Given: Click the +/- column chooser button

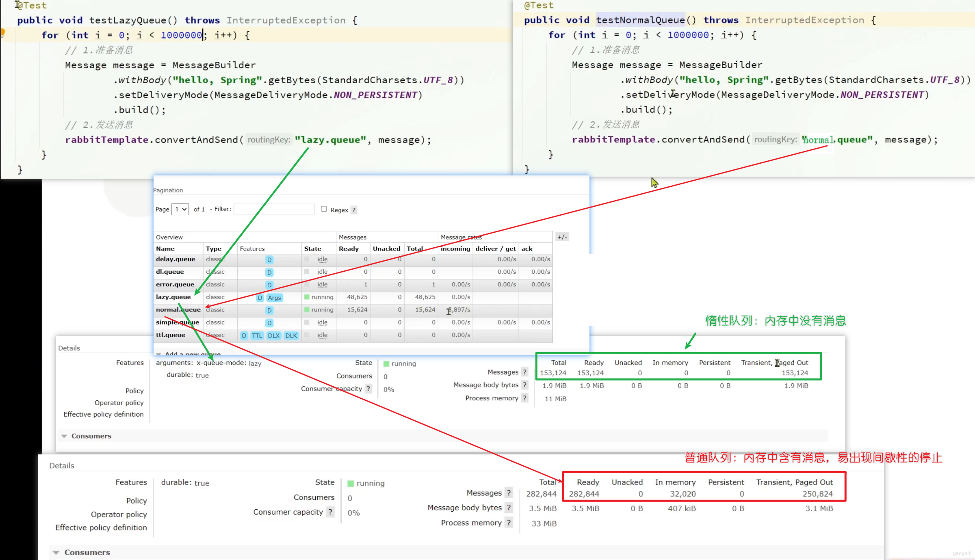Looking at the screenshot, I should coord(562,237).
